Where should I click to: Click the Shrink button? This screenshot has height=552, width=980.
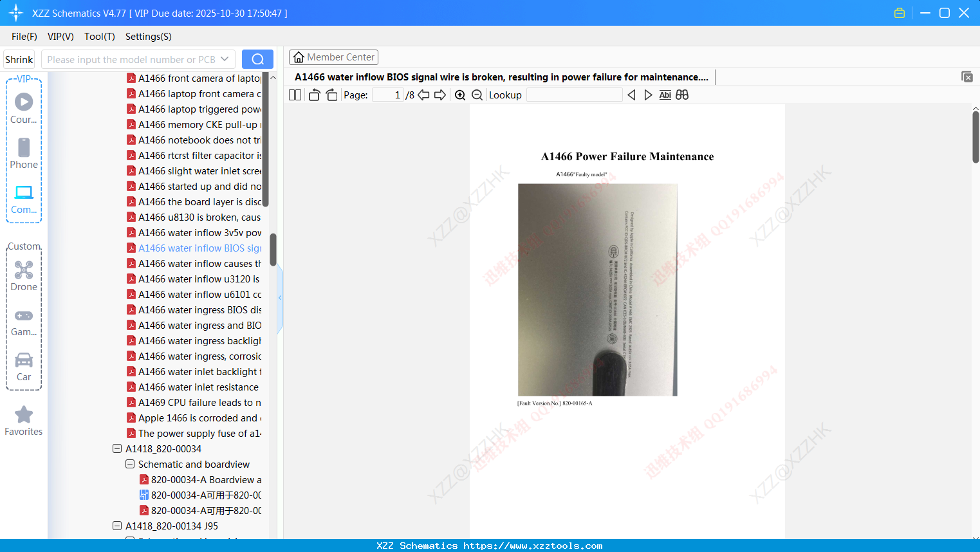pyautogui.click(x=19, y=59)
